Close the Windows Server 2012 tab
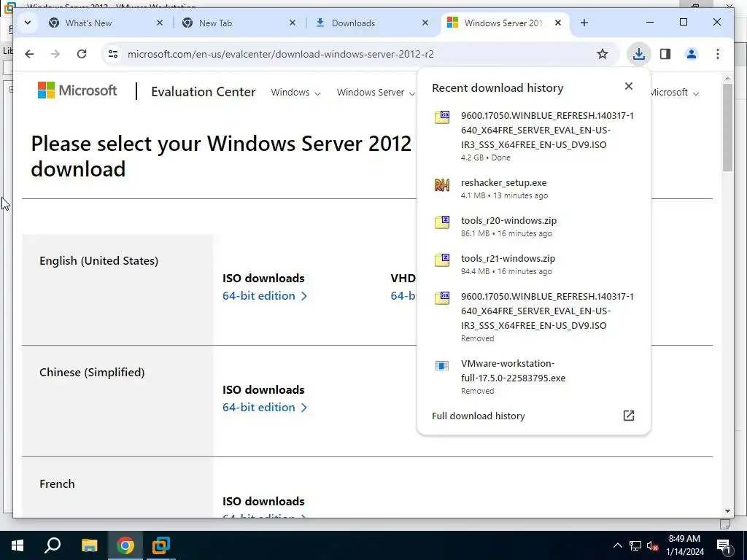This screenshot has width=747, height=560. click(558, 23)
